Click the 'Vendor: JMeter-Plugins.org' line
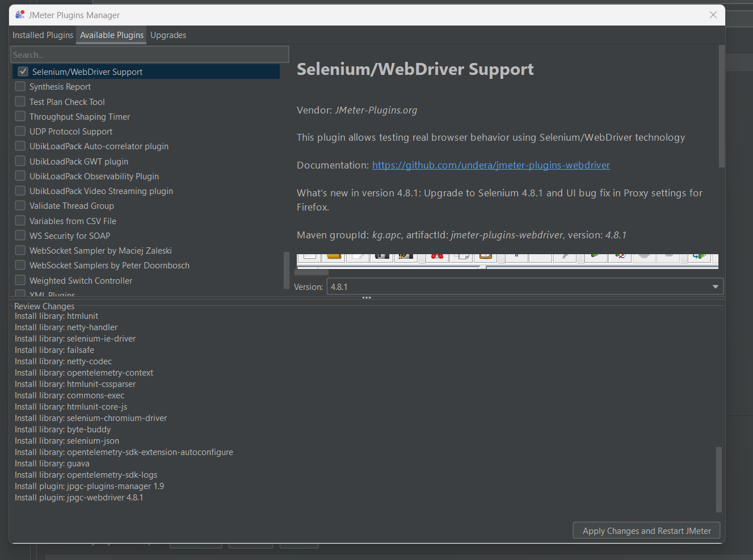This screenshot has height=560, width=753. tap(357, 110)
